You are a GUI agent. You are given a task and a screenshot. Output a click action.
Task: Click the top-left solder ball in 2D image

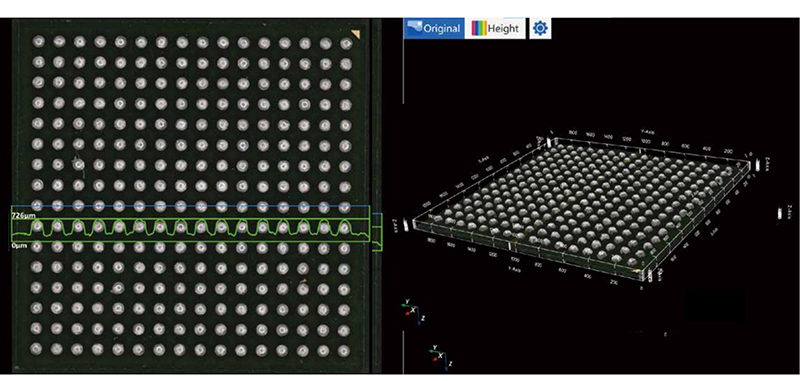[x=38, y=41]
